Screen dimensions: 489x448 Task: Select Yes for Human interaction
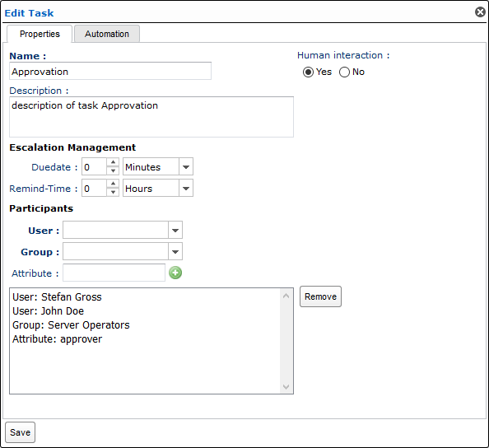[308, 72]
